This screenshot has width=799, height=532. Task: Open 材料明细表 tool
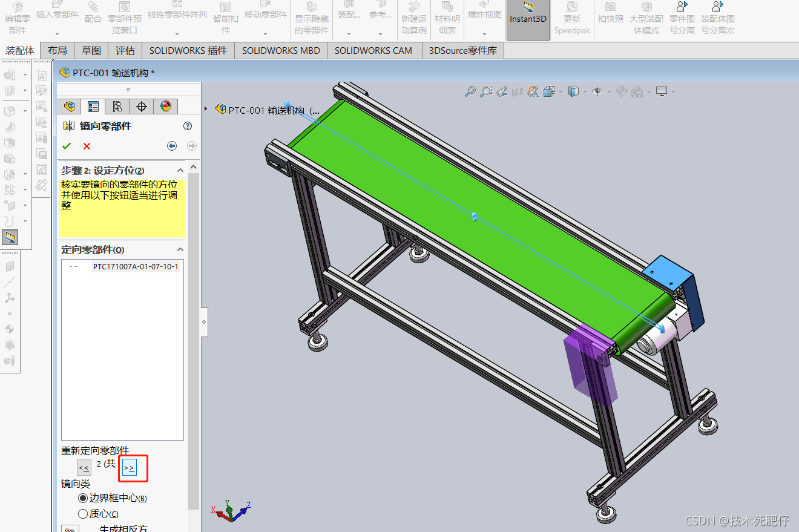coord(447,19)
